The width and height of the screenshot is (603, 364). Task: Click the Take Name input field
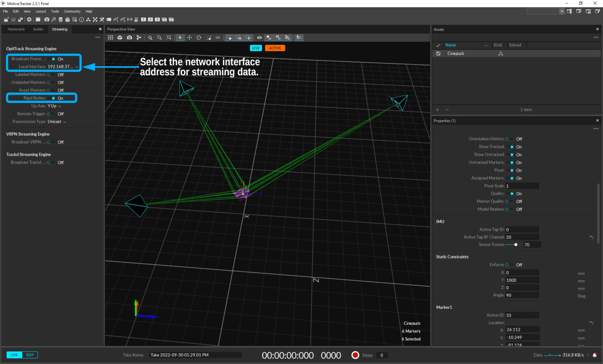195,355
